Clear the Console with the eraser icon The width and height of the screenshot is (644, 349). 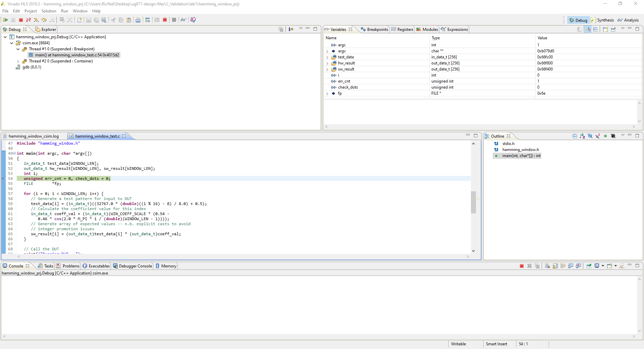[622, 266]
